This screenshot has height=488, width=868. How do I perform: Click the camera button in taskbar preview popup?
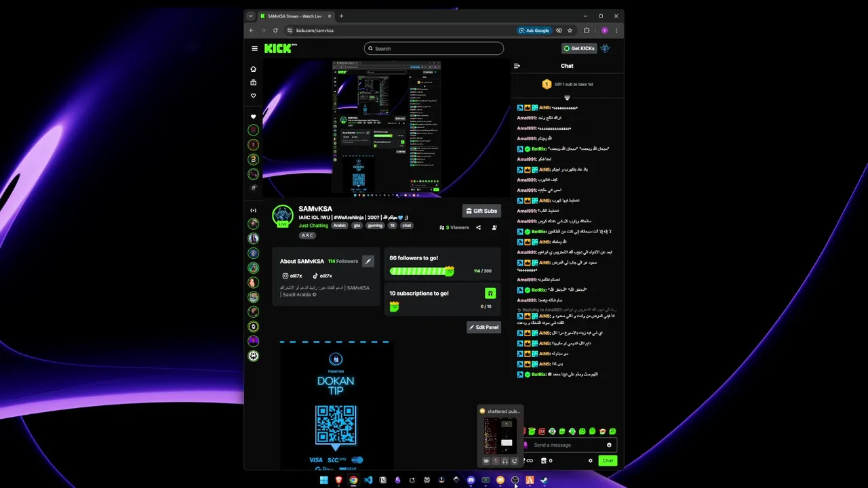pos(486,461)
